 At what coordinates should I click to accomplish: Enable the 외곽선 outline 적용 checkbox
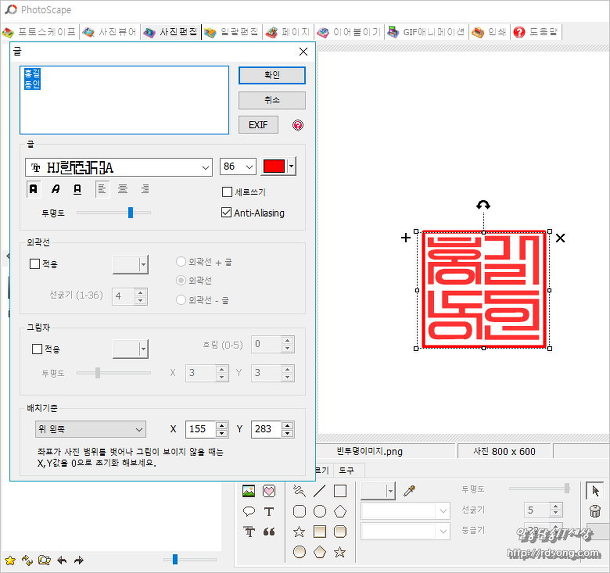[x=36, y=264]
